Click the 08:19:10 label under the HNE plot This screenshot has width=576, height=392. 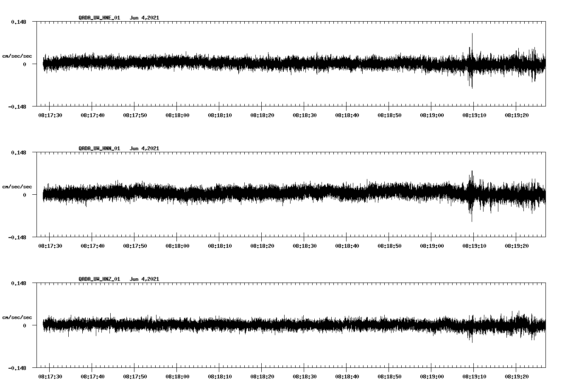[x=474, y=115]
